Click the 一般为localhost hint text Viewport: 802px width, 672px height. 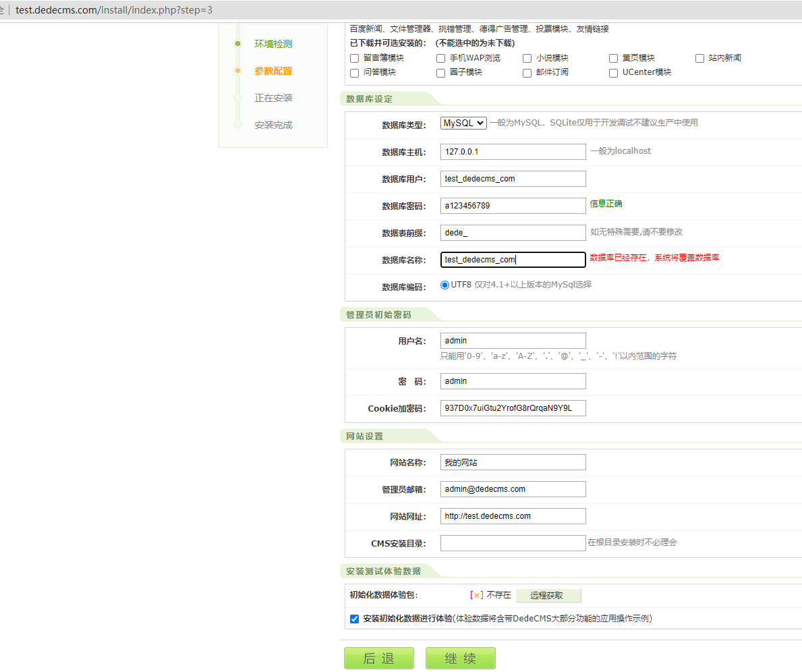click(621, 152)
